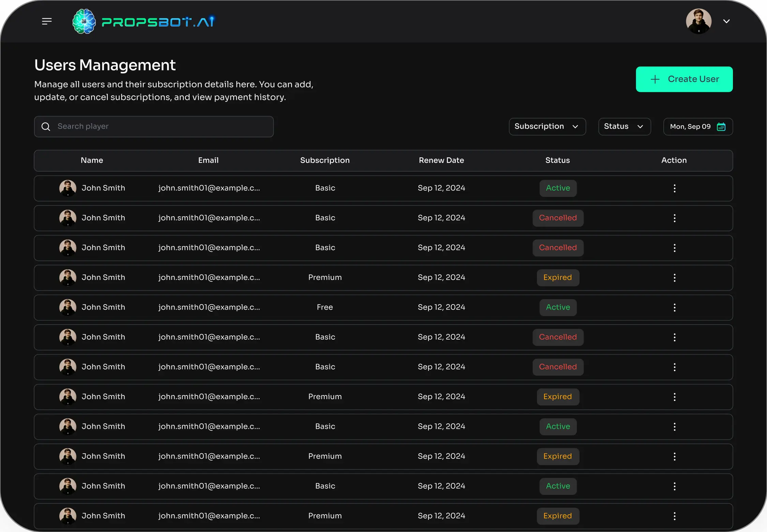This screenshot has height=532, width=767.
Task: Click the Cancelled badge in the third row
Action: (558, 248)
